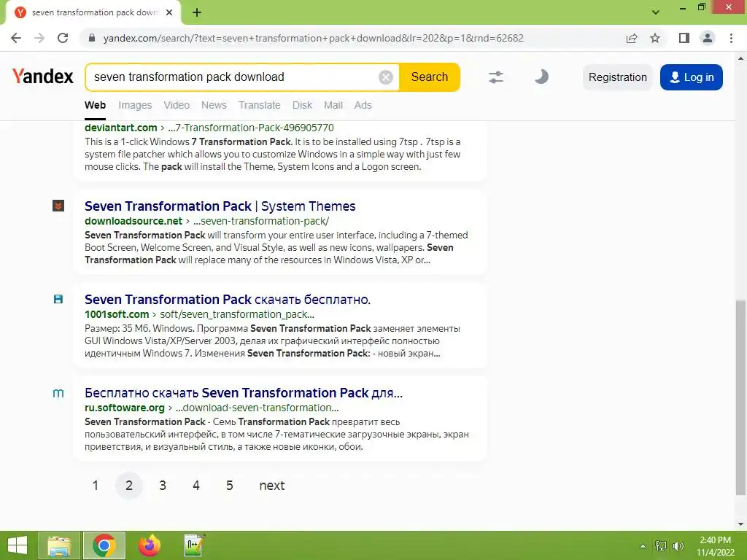Close the seven transformation pack tab

(x=169, y=13)
